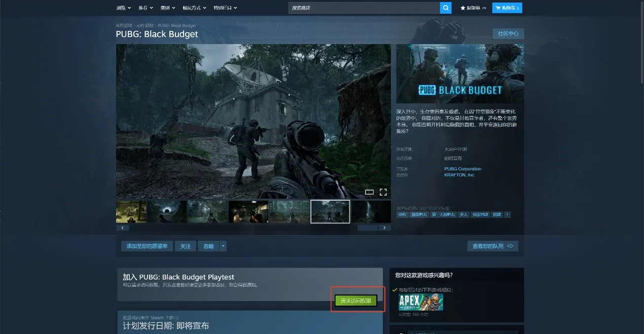Image resolution: width=644 pixels, height=334 pixels.
Task: Click the plus icon to add tags
Action: point(507,214)
